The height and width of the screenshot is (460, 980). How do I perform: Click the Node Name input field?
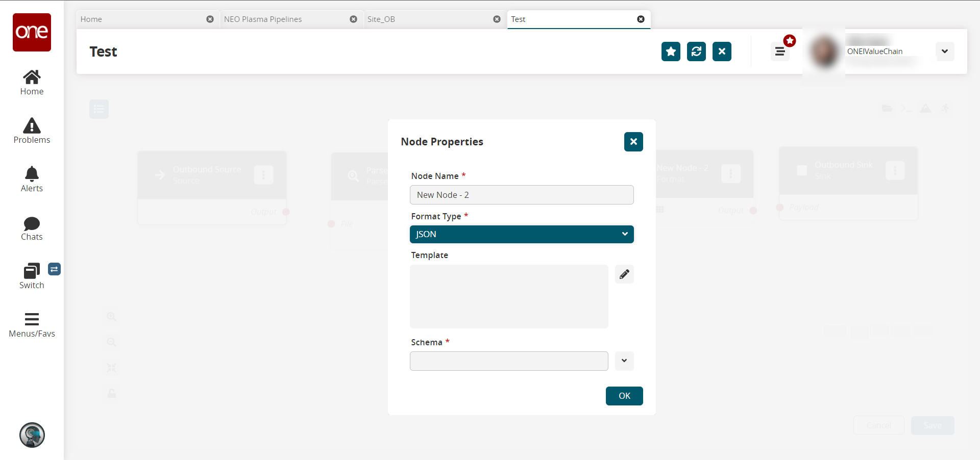coord(522,195)
